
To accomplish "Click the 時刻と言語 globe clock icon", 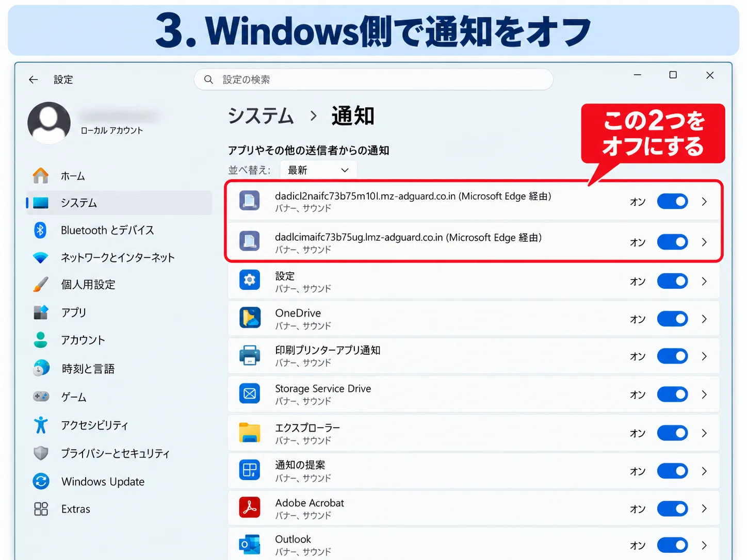I will point(41,368).
